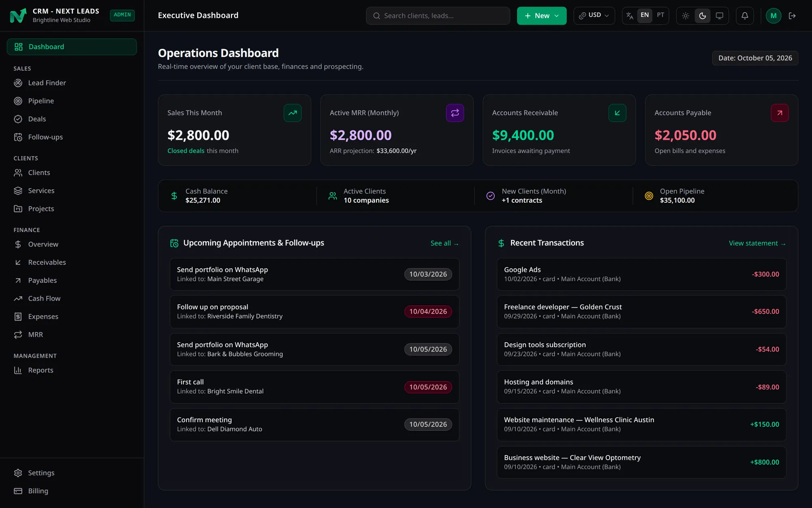Switch to dark theme
Image resolution: width=812 pixels, height=508 pixels.
(702, 16)
